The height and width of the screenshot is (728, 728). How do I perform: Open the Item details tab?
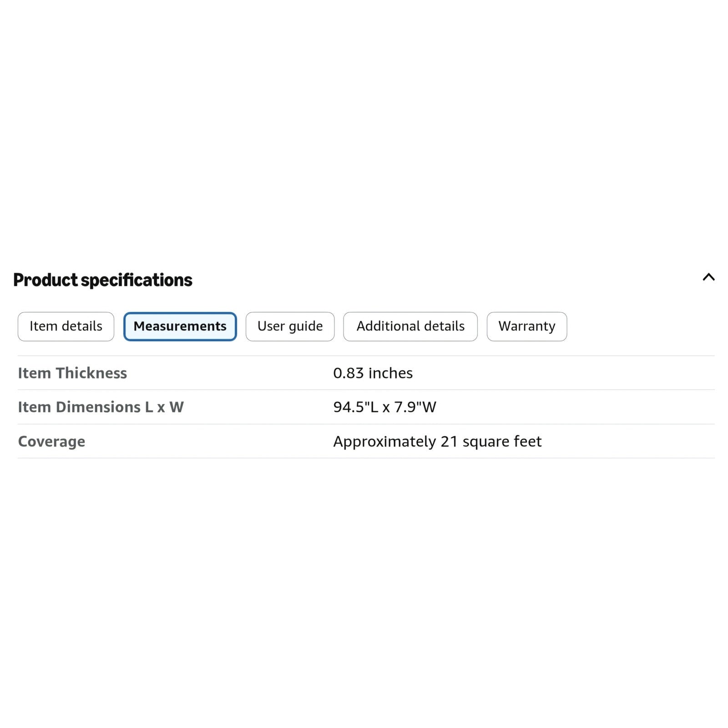click(66, 326)
